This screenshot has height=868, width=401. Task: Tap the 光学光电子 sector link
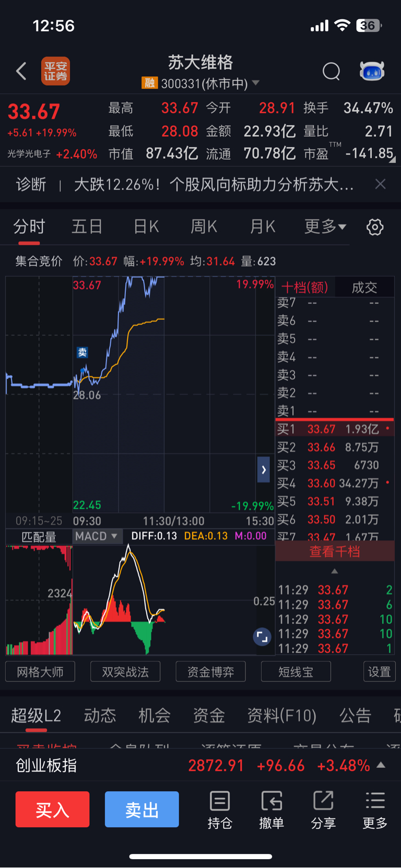click(29, 154)
